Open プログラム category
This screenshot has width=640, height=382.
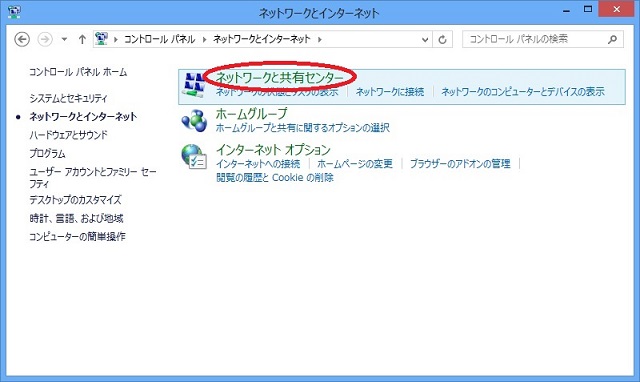47,153
